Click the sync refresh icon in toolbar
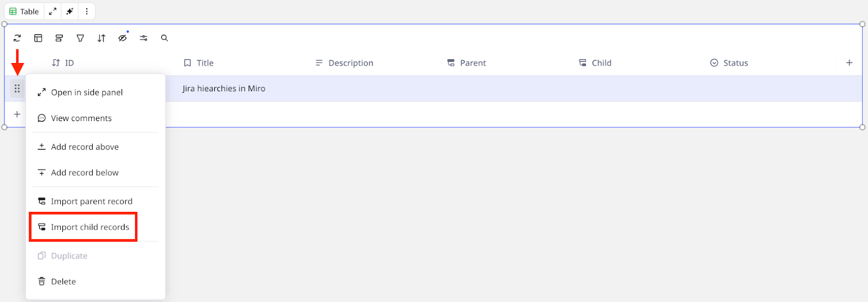The width and height of the screenshot is (868, 302). click(x=17, y=38)
